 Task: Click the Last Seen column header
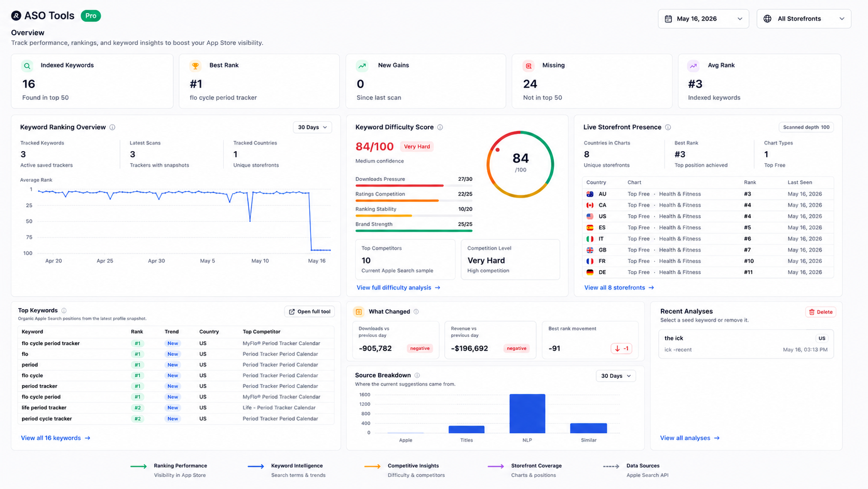point(799,182)
